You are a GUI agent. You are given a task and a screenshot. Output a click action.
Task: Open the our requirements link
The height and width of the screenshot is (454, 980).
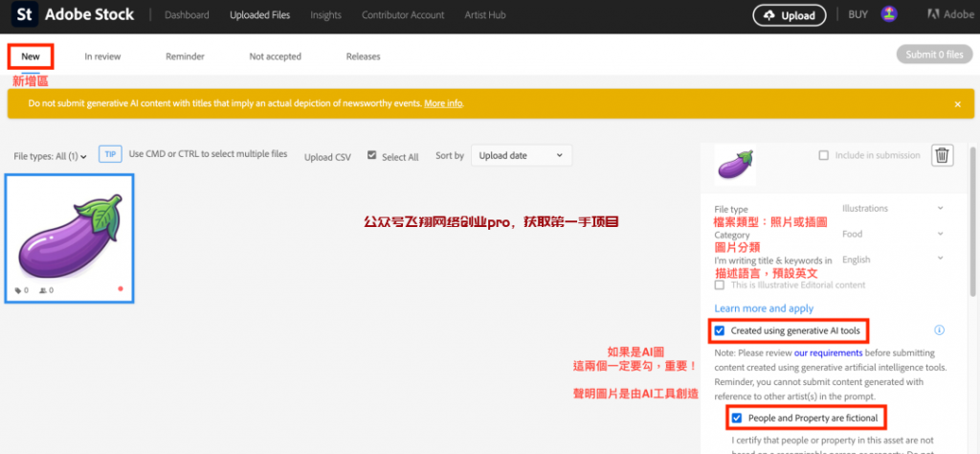[828, 352]
